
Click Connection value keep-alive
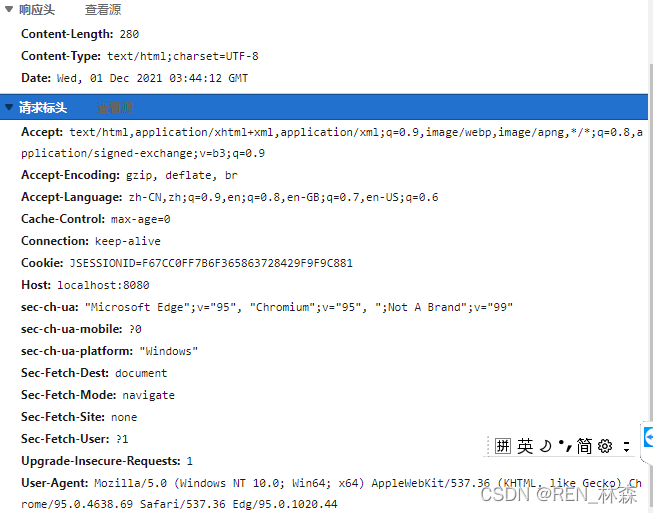point(127,241)
